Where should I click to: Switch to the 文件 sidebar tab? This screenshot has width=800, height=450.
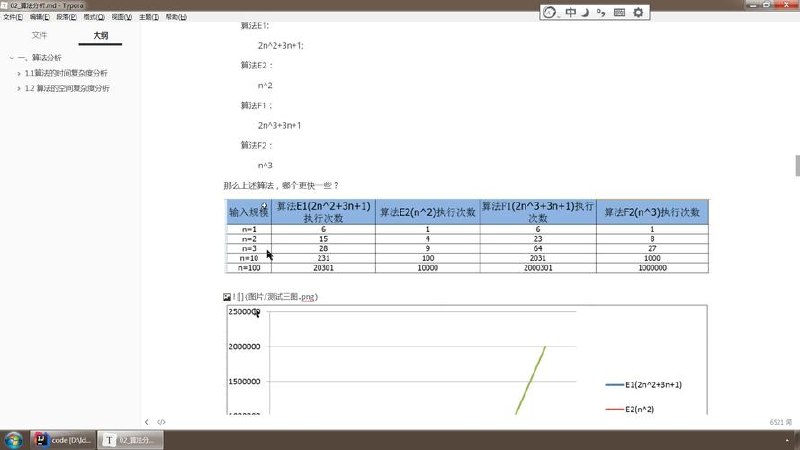pos(39,35)
